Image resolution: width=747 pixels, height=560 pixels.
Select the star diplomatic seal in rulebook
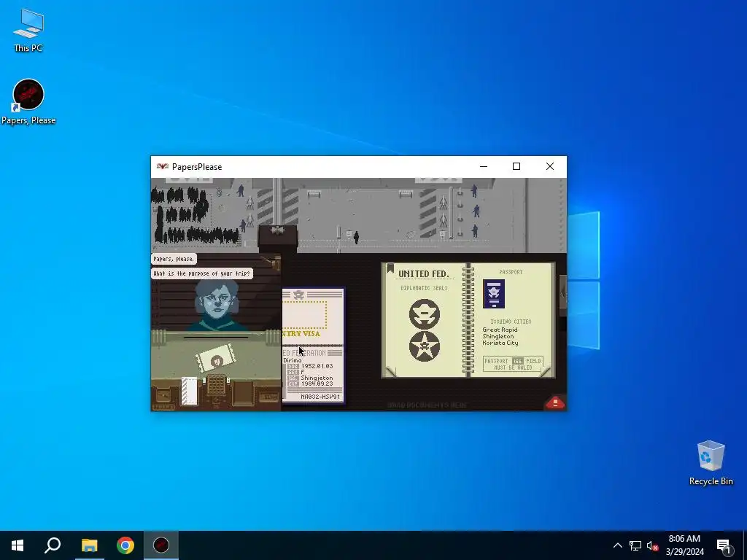pos(424,346)
